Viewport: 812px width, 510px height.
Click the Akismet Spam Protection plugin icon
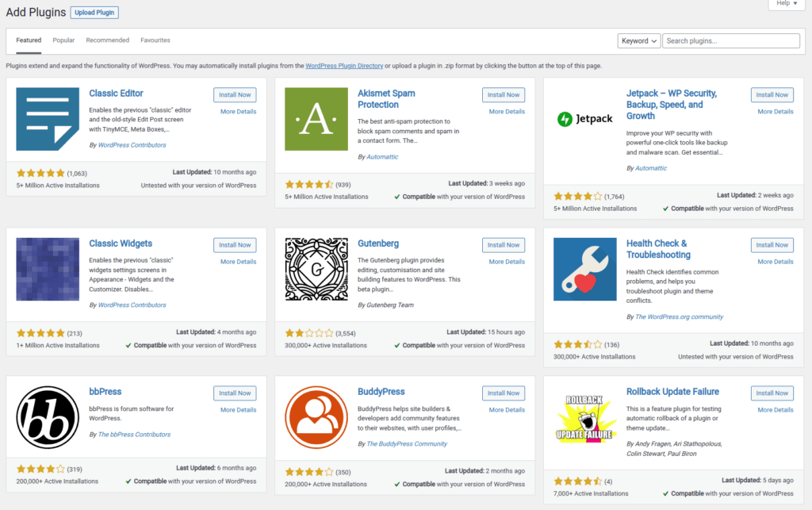point(316,119)
